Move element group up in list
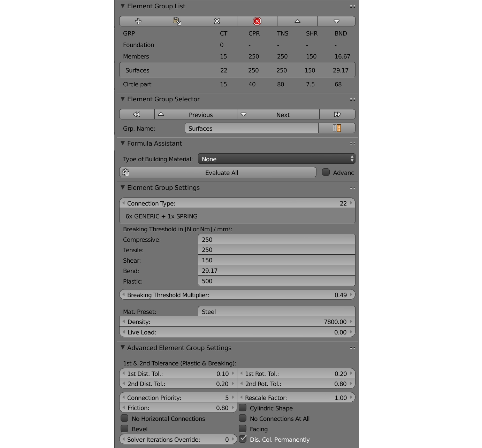The image size is (482, 448). (297, 21)
